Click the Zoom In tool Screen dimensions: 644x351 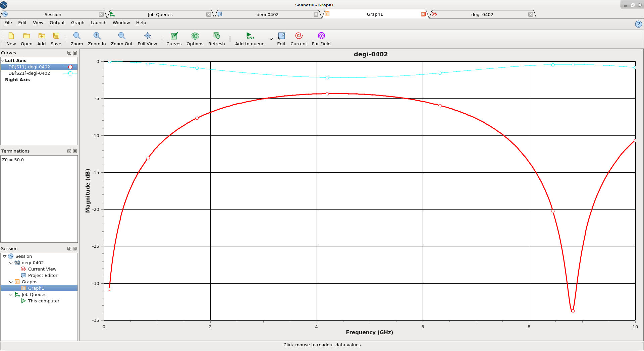[97, 39]
